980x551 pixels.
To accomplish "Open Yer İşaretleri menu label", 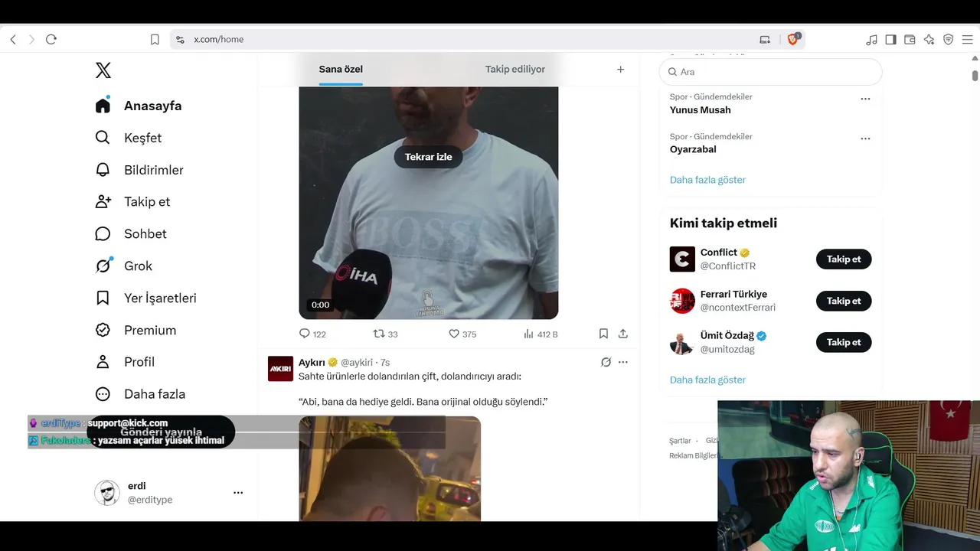I will point(160,298).
